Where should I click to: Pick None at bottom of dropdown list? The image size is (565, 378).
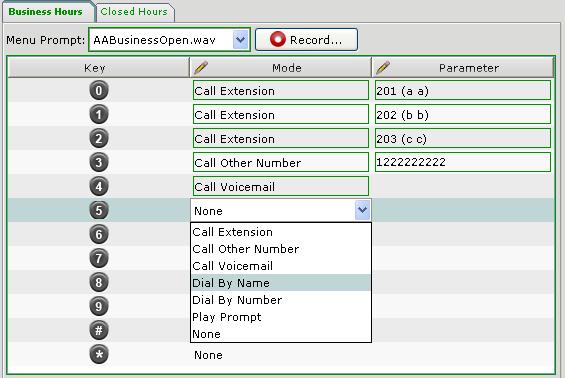[281, 334]
